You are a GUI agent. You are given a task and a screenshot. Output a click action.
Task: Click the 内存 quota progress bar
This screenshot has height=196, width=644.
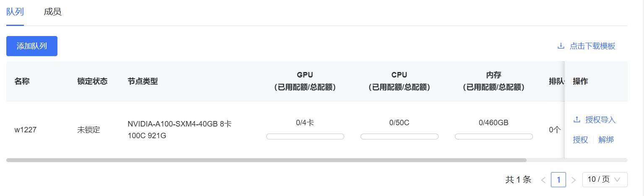click(x=494, y=137)
